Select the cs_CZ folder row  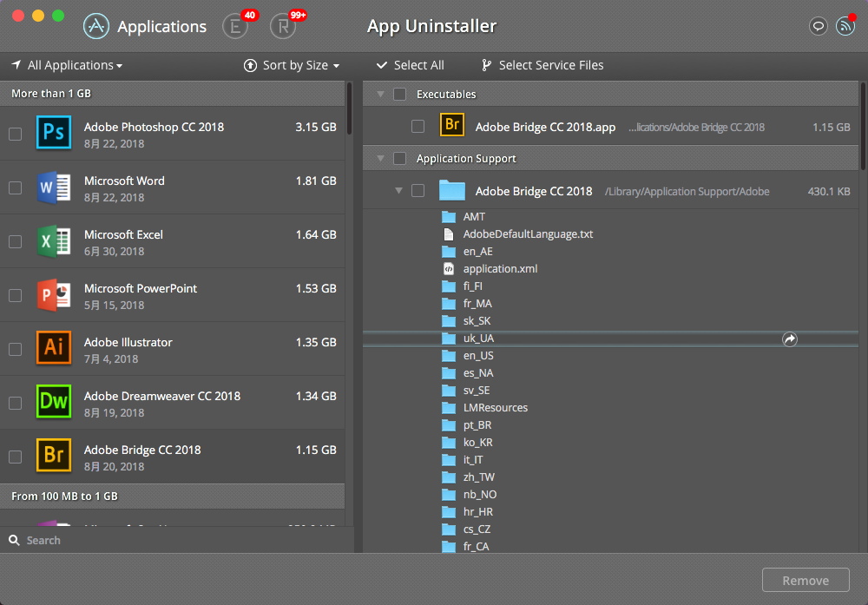pos(610,529)
